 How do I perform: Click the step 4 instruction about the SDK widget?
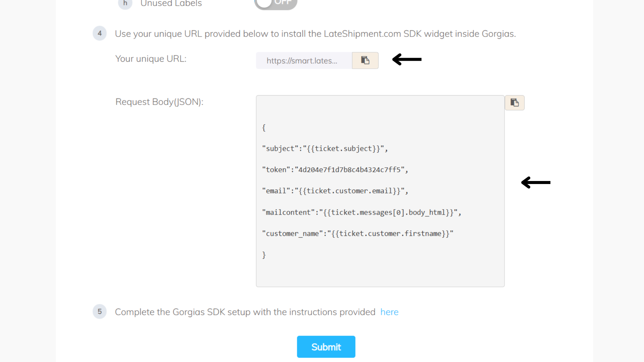tap(315, 34)
